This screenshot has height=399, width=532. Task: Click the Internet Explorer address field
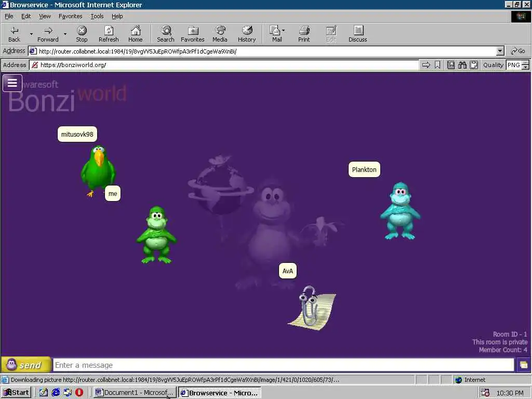click(262, 51)
